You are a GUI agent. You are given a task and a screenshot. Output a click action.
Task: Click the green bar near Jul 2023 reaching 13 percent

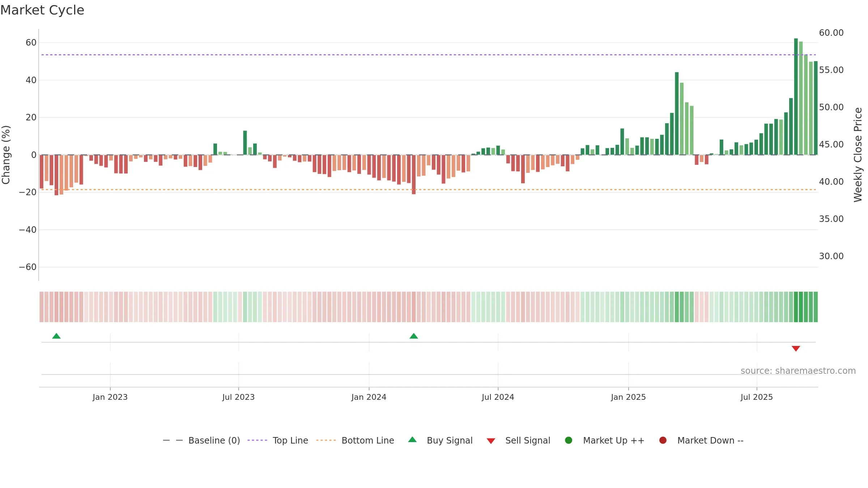tap(245, 143)
